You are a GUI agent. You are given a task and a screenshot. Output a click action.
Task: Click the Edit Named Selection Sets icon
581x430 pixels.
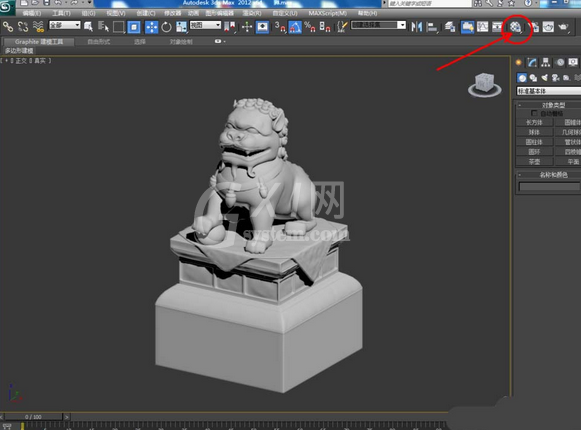click(x=342, y=27)
